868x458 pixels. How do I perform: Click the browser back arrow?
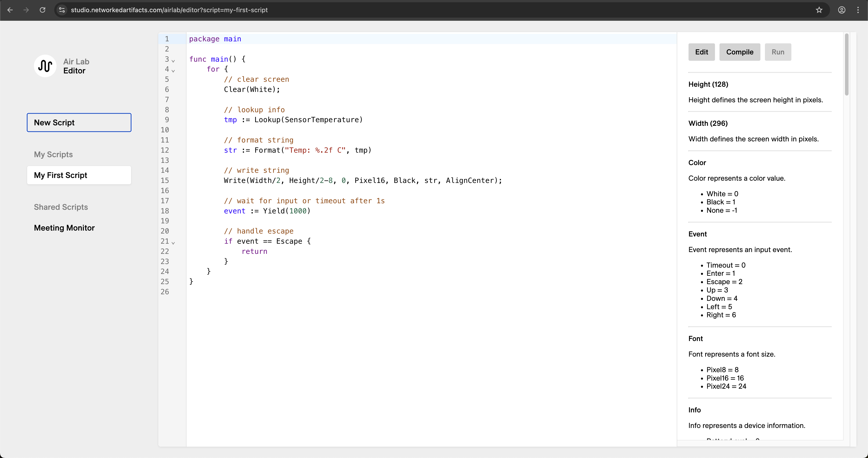click(10, 10)
